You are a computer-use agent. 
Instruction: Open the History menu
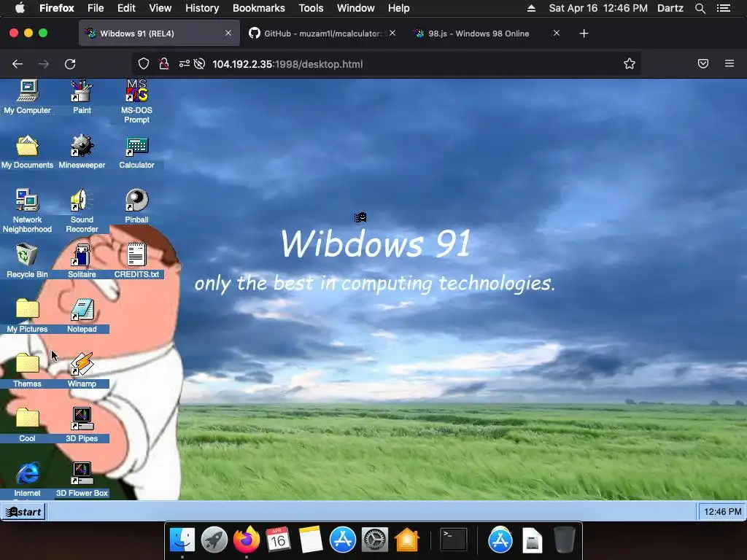click(x=202, y=8)
